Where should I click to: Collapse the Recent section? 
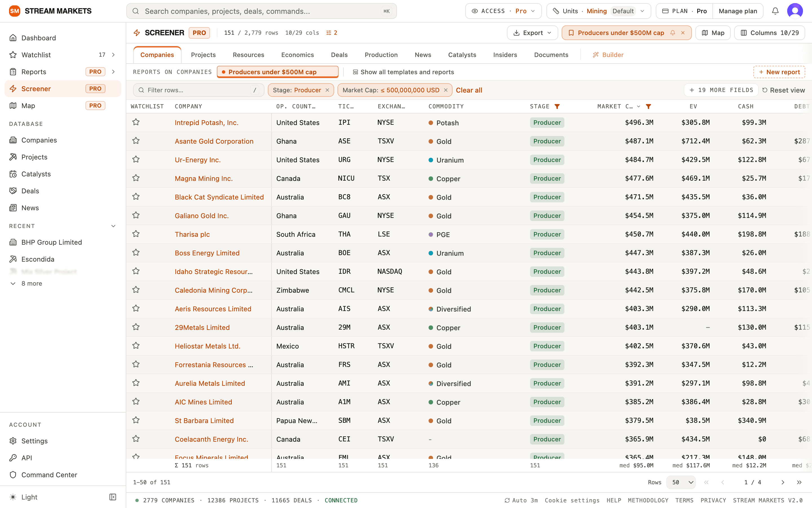pos(113,226)
